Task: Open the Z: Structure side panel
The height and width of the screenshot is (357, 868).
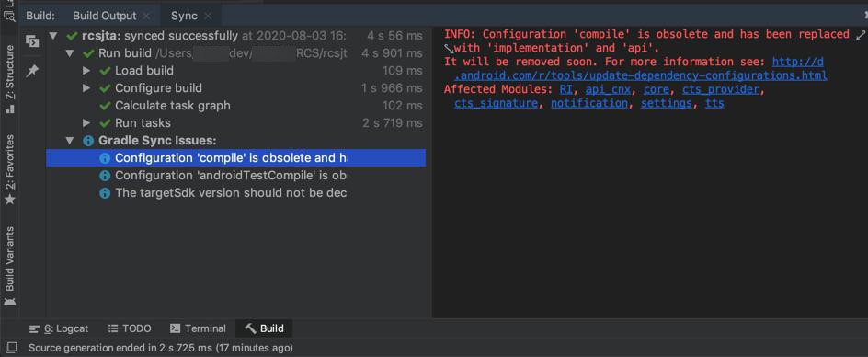Action: click(x=9, y=79)
